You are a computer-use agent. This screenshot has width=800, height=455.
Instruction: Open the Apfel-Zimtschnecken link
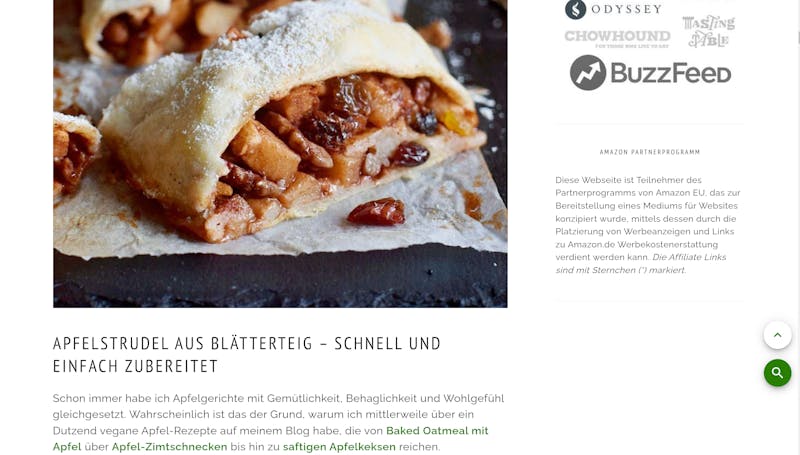tap(169, 447)
